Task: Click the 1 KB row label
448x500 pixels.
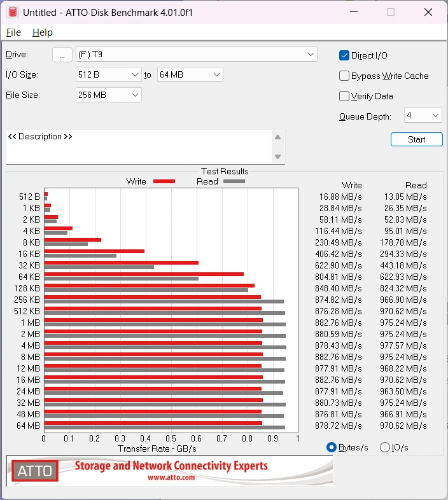Action: click(x=31, y=208)
